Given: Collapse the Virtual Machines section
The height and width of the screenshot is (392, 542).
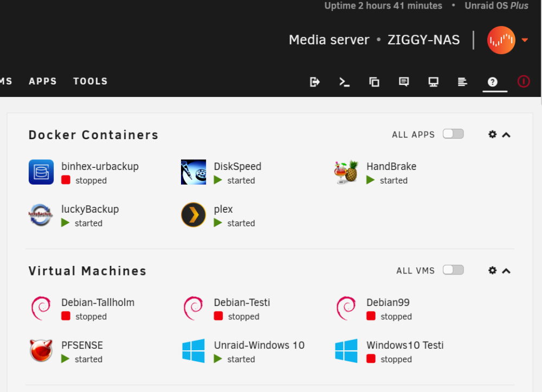Looking at the screenshot, I should coord(506,271).
